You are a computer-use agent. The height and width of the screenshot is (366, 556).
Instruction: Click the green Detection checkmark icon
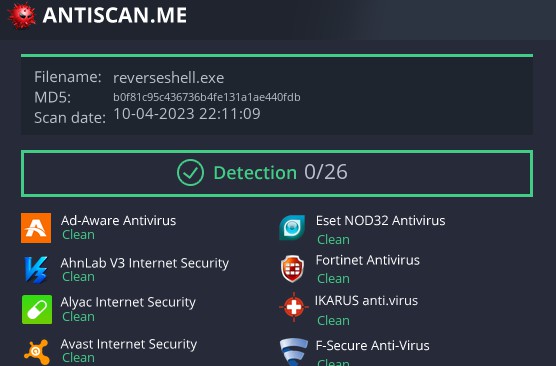click(190, 173)
